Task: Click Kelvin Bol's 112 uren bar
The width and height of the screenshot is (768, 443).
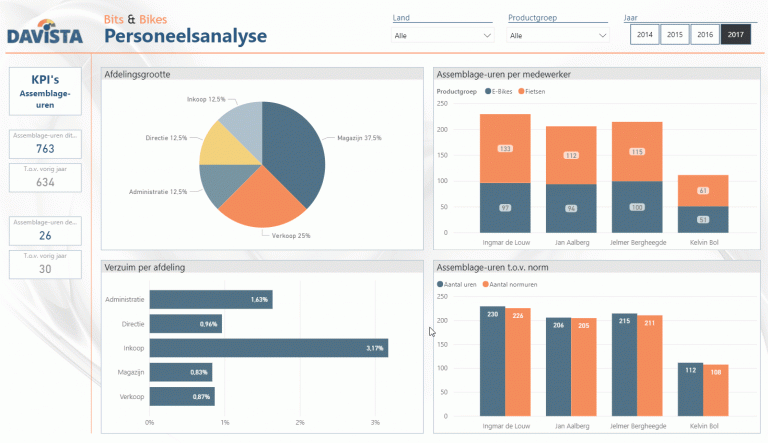Action: tap(690, 390)
